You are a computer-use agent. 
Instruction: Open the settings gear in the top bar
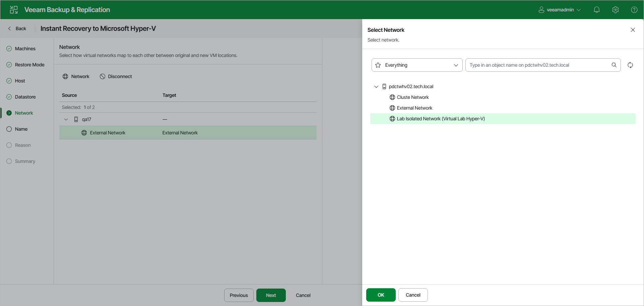tap(616, 9)
